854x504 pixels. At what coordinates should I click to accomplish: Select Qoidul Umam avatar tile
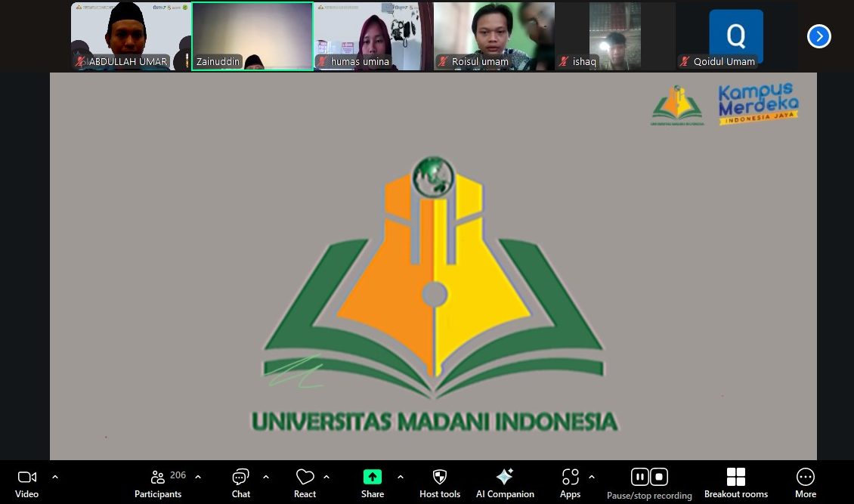tap(736, 36)
